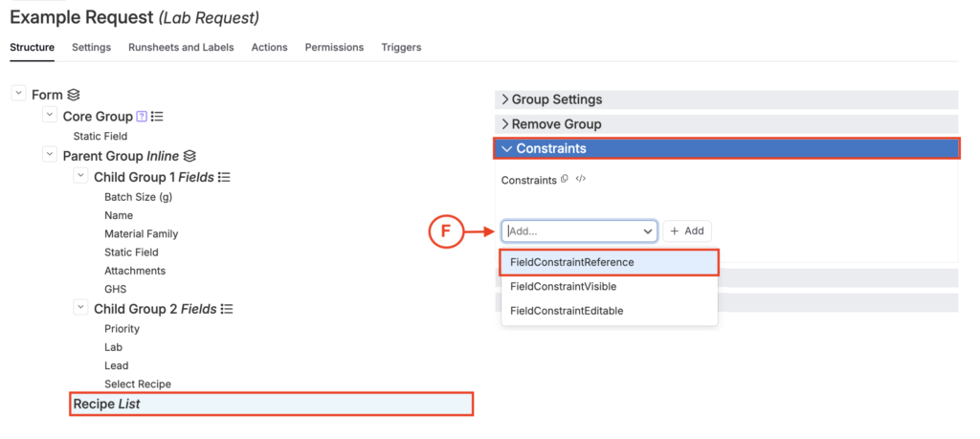Select the Name field

coord(119,215)
